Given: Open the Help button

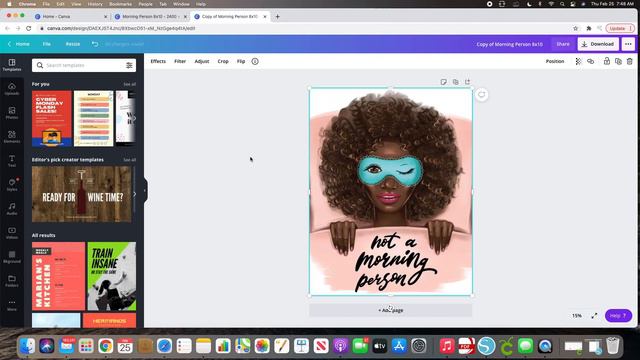Looking at the screenshot, I should [x=618, y=316].
